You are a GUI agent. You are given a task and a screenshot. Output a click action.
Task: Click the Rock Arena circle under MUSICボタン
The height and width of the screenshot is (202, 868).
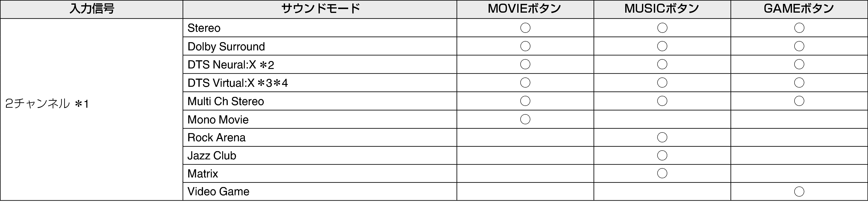point(662,137)
